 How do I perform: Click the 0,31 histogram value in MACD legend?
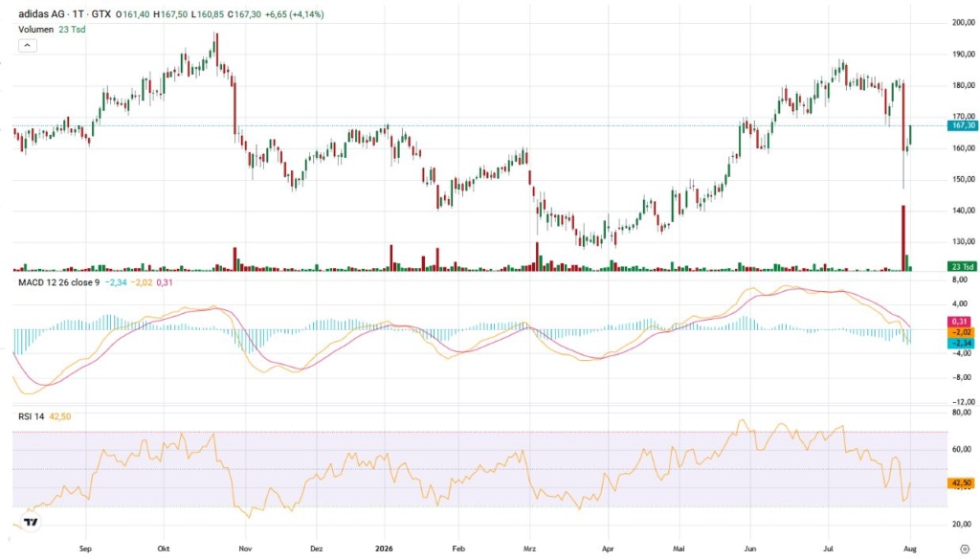[x=165, y=282]
